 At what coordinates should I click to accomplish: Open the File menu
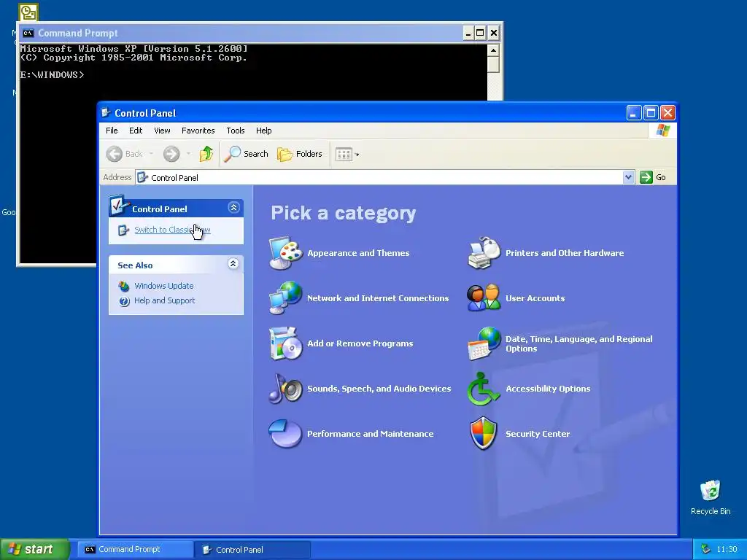coord(112,131)
